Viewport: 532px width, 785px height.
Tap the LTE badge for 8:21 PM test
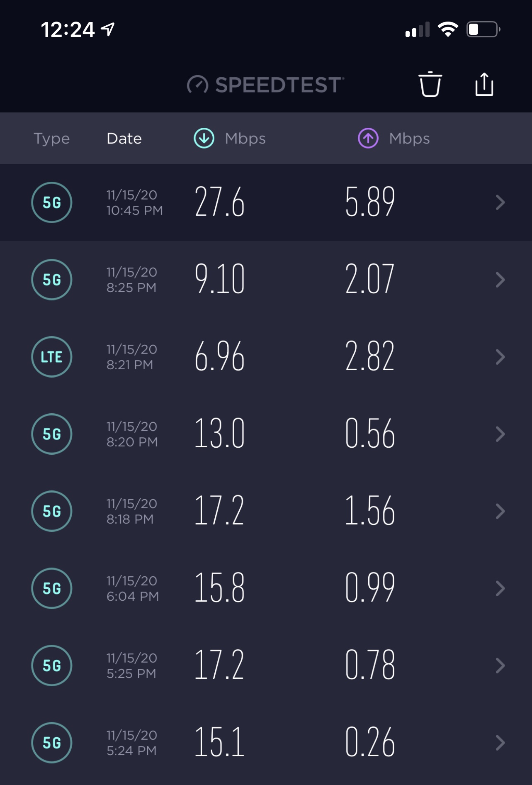point(52,357)
